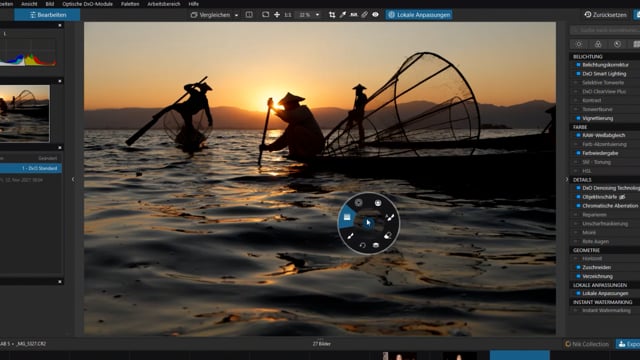Open the Bild menu
This screenshot has width=640, height=360.
(x=50, y=4)
